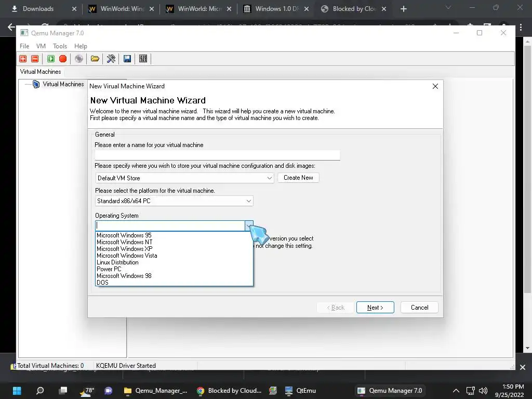Open a new browser tab with plus
Image resolution: width=532 pixels, height=399 pixels.
tap(403, 9)
